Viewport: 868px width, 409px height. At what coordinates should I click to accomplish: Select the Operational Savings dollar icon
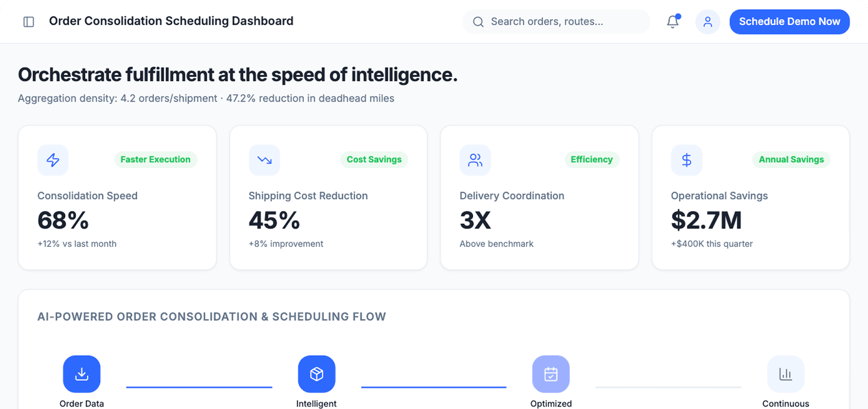(x=686, y=160)
